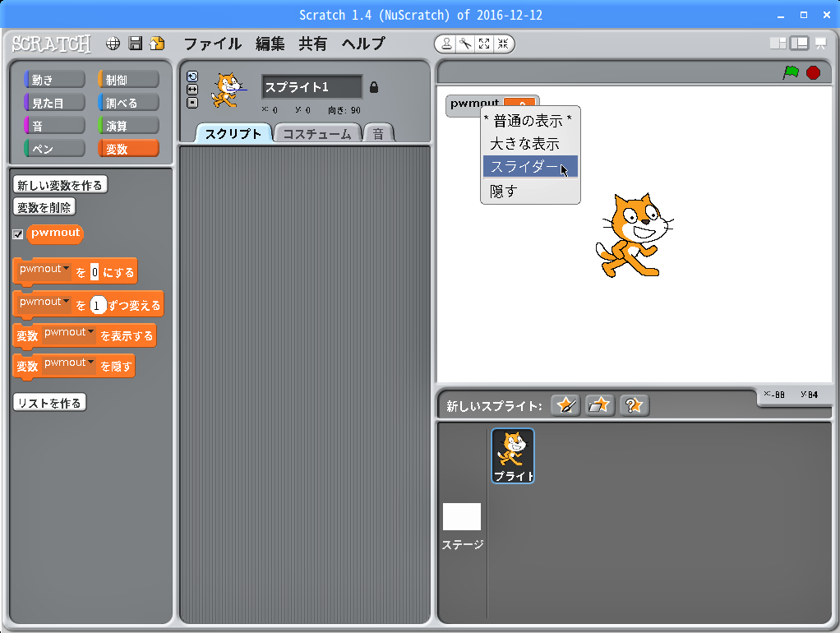
Task: Click the sprite name field スプライト1
Action: (312, 87)
